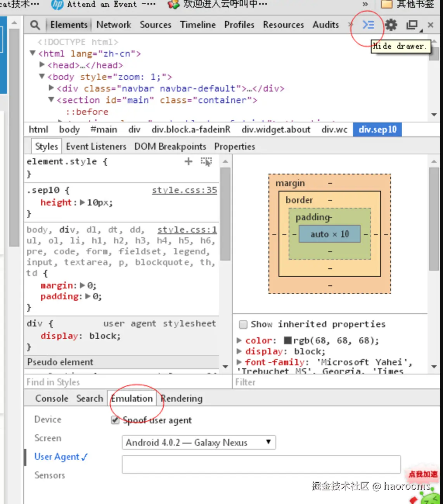The width and height of the screenshot is (443, 504).
Task: Click the Pseudo element section header
Action: (x=122, y=362)
